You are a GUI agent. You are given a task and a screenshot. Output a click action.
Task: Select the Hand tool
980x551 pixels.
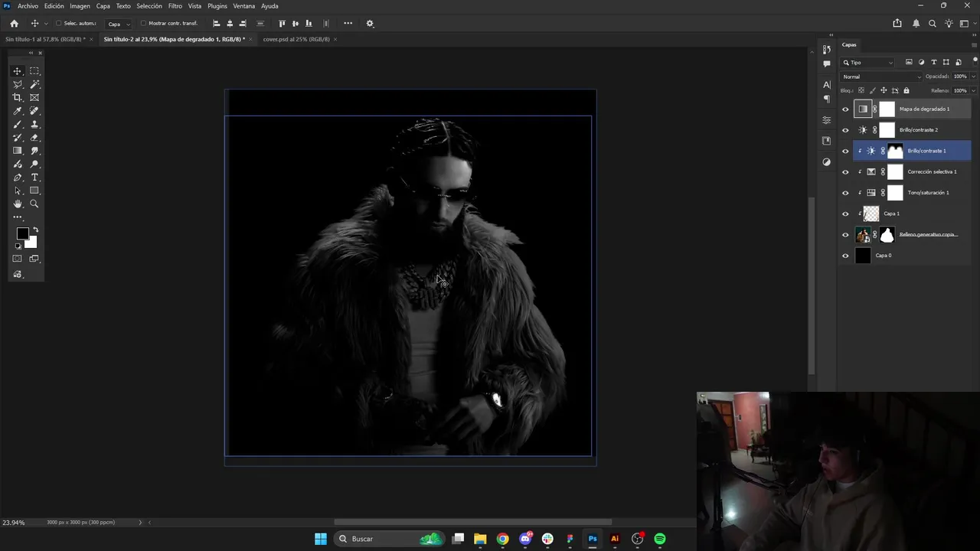coord(18,204)
